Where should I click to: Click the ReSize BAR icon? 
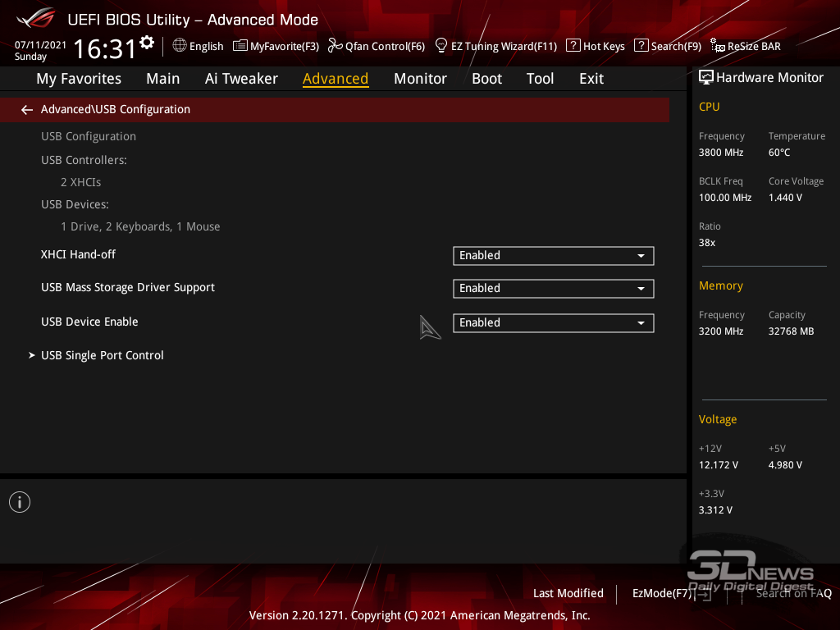718,46
